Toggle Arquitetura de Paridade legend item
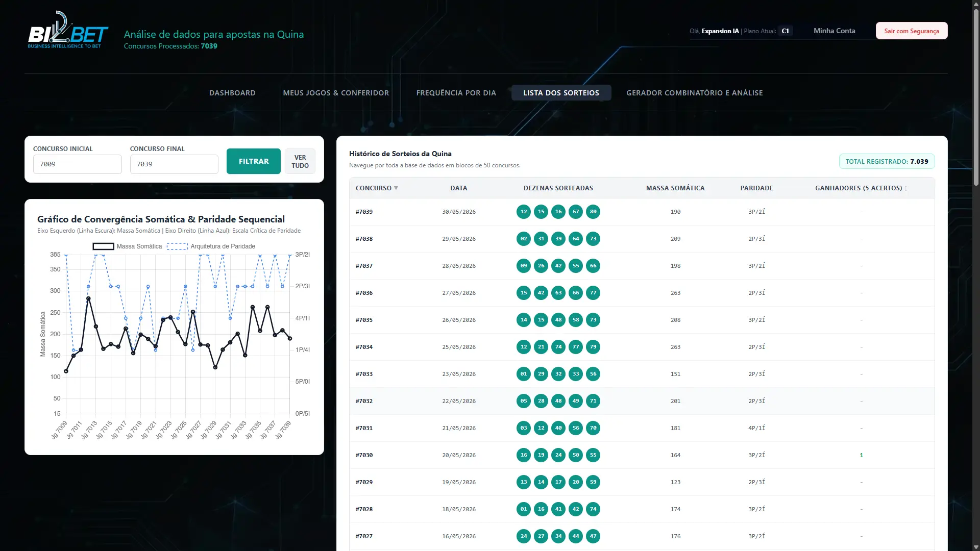Image resolution: width=980 pixels, height=551 pixels. [x=211, y=246]
